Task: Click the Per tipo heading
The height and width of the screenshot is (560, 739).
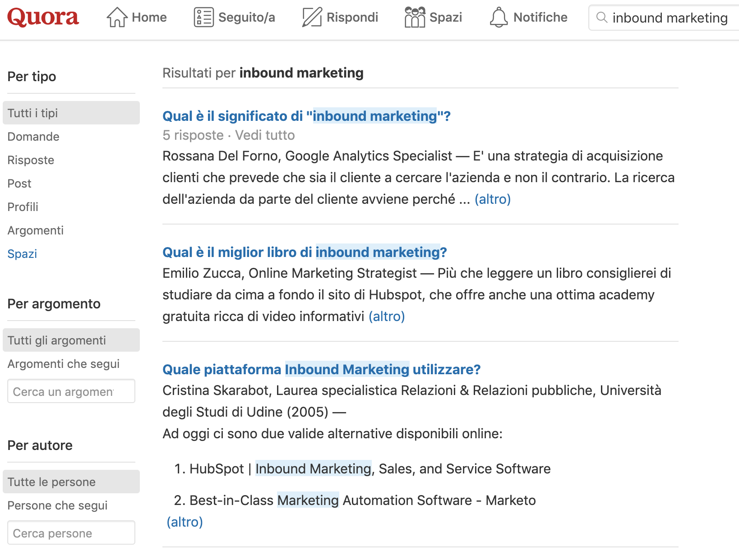Action: pos(32,77)
